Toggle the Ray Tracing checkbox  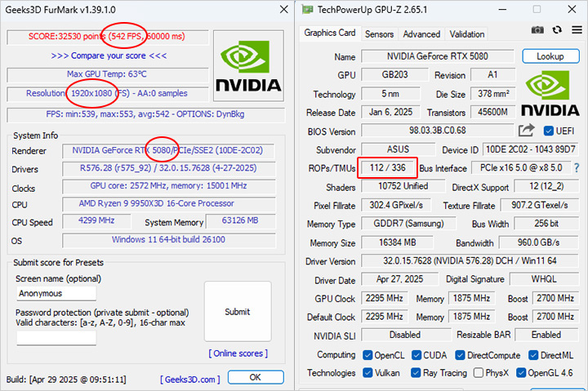(x=416, y=372)
